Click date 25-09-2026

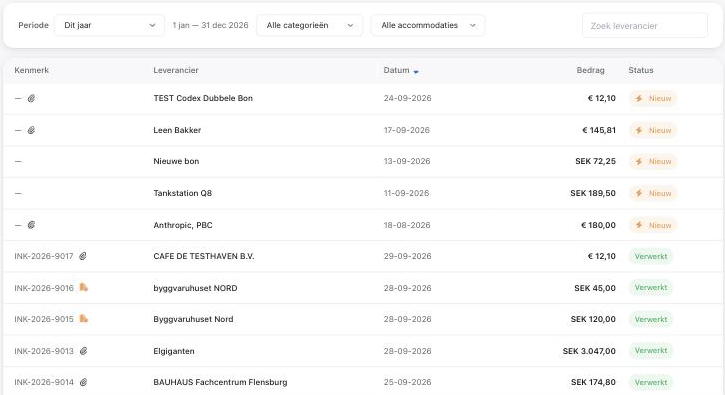(x=407, y=382)
